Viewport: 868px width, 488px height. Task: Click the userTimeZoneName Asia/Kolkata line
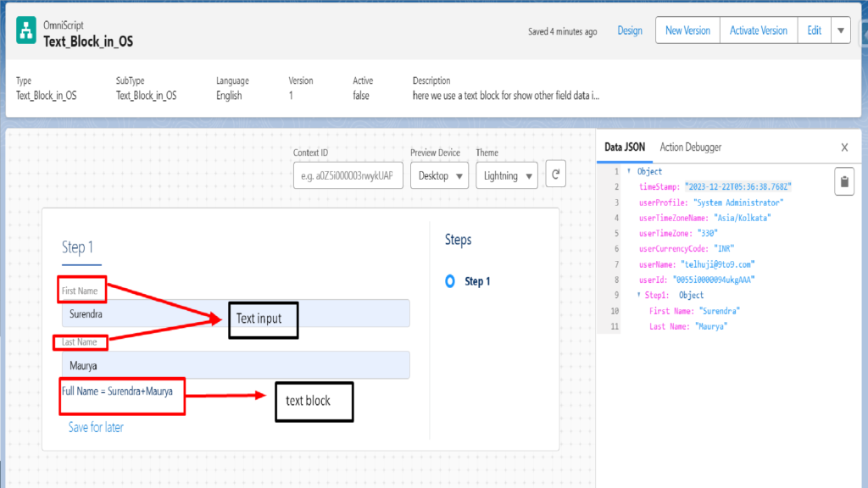coord(704,218)
